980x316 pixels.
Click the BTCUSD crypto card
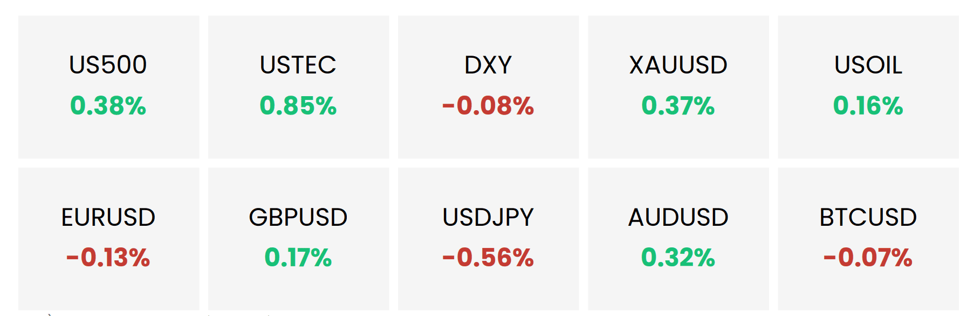point(868,239)
